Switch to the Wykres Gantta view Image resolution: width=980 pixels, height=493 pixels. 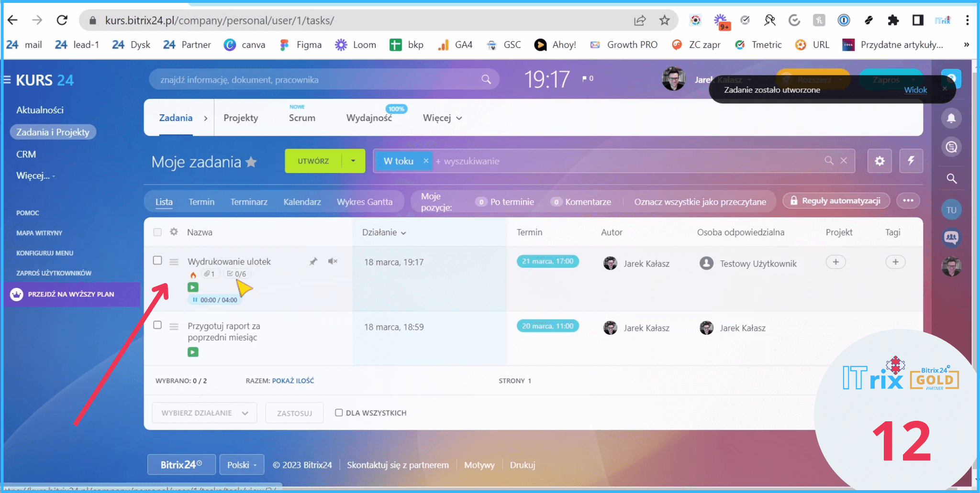[364, 202]
